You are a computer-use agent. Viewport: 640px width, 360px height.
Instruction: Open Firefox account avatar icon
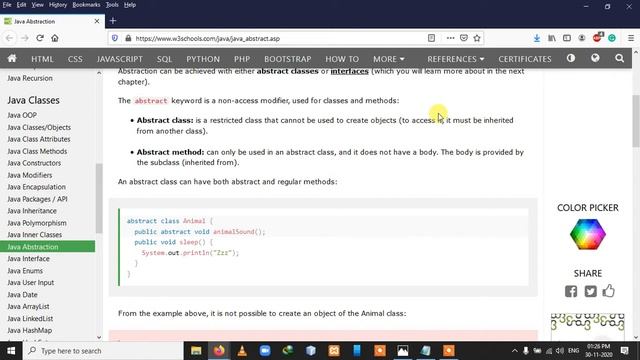point(582,38)
